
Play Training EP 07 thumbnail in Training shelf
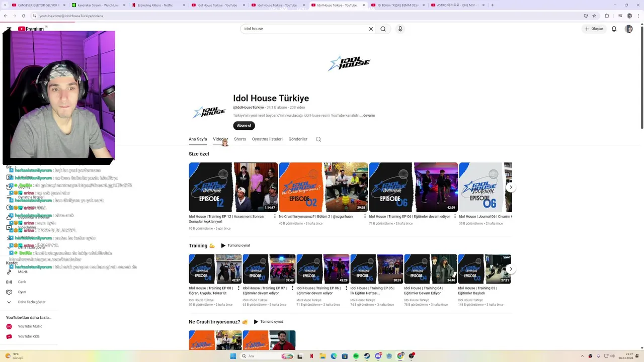[269, 269]
